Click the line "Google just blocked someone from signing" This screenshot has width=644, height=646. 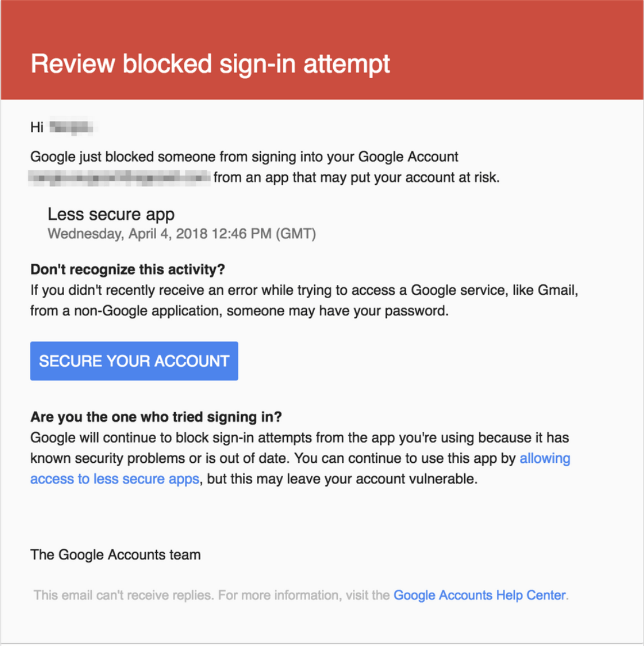click(x=244, y=157)
